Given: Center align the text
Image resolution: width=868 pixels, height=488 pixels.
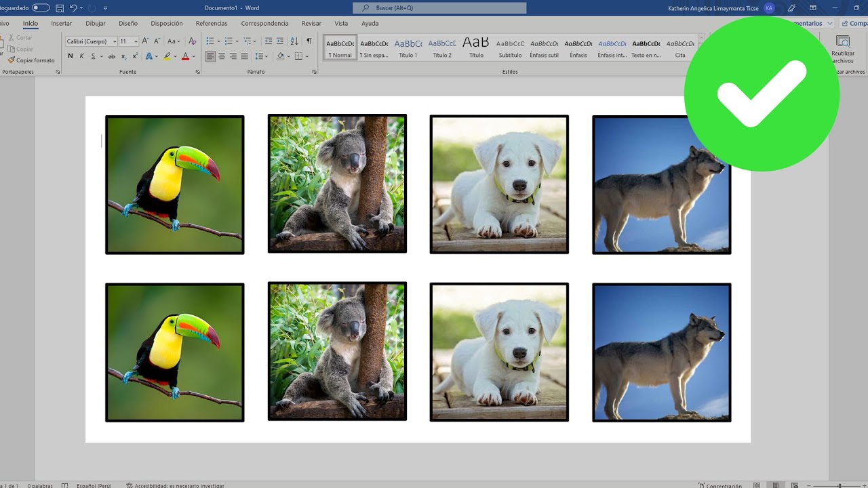Looking at the screenshot, I should [222, 56].
